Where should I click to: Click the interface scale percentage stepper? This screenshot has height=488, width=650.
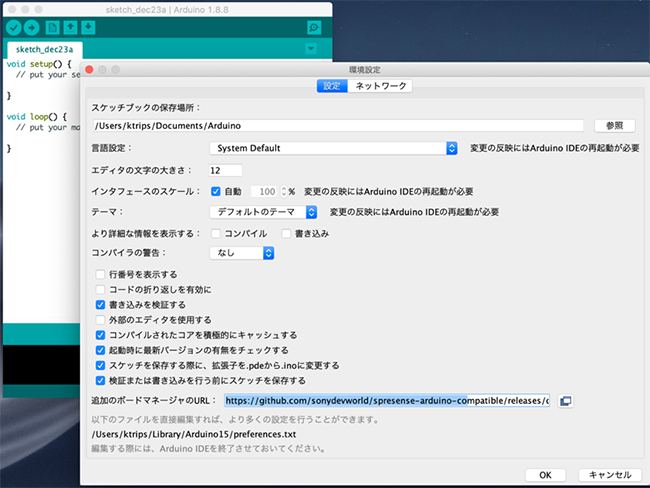[x=284, y=192]
